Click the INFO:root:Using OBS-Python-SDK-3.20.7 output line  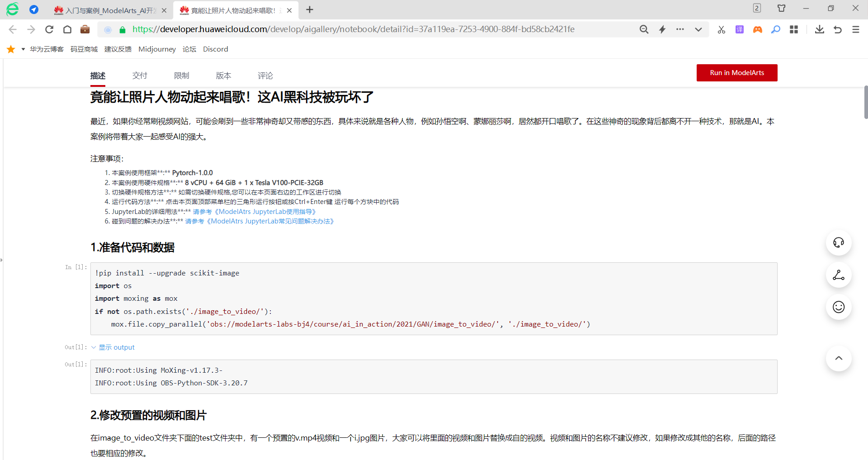tap(171, 383)
